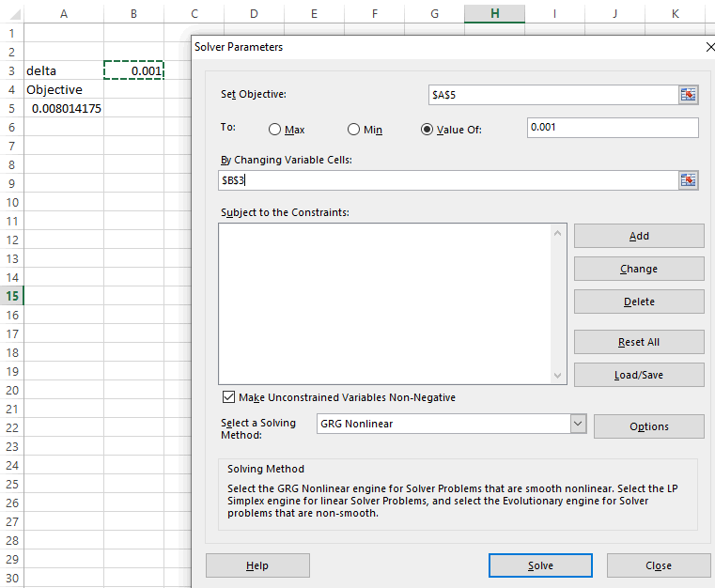Click the Set Objective label
715x588 pixels.
pos(253,94)
